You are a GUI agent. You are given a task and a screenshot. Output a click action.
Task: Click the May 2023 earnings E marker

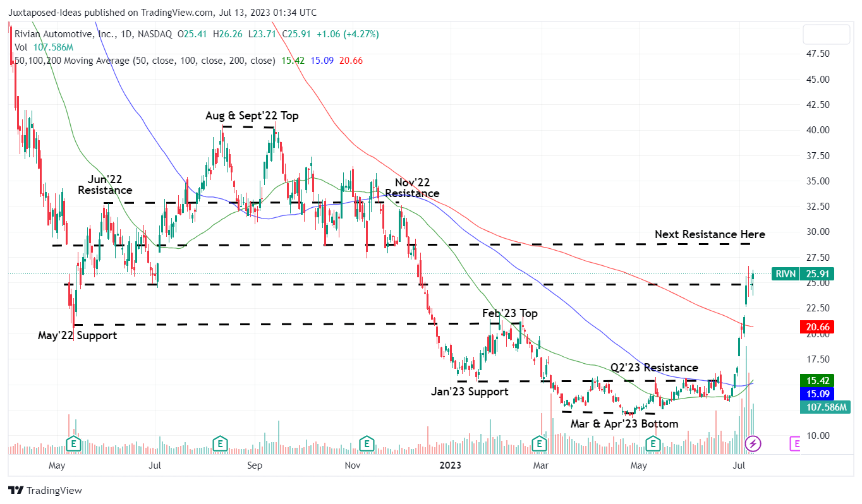[653, 443]
